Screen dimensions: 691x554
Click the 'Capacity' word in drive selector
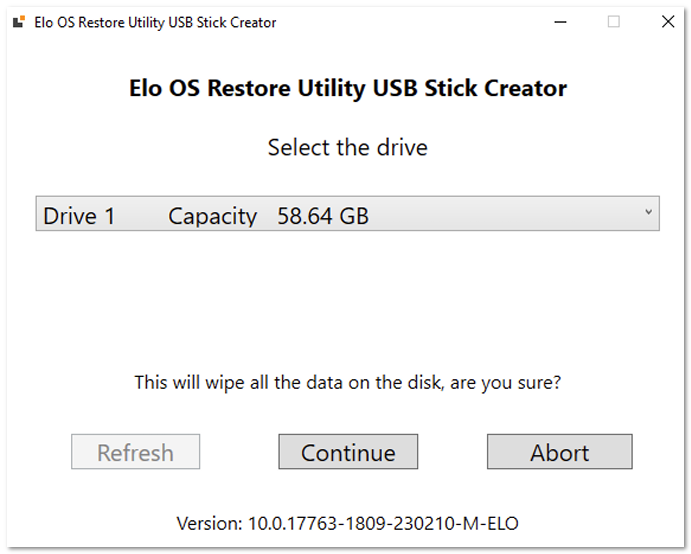point(212,216)
